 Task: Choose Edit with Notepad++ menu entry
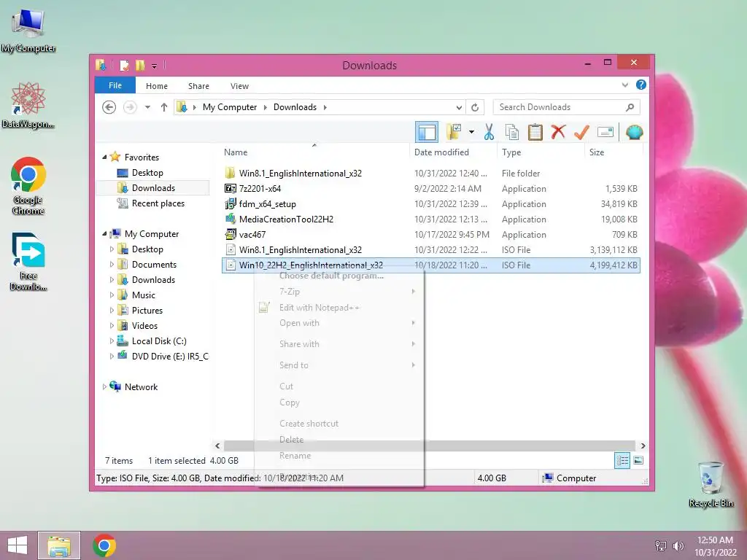[x=338, y=308]
